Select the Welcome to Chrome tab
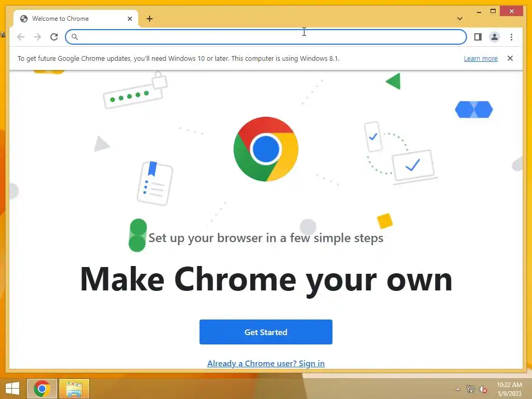This screenshot has height=399, width=532. pos(75,19)
